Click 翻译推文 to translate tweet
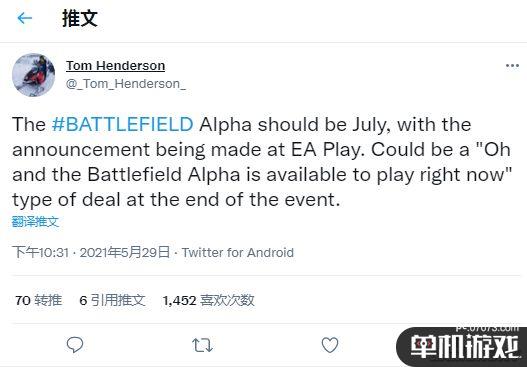The width and height of the screenshot is (527, 367). 36,222
